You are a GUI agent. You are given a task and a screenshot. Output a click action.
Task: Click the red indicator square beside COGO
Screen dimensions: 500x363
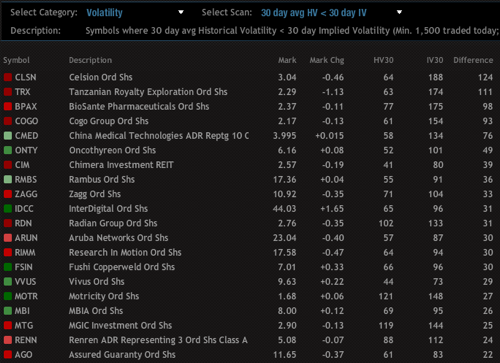[x=8, y=121]
